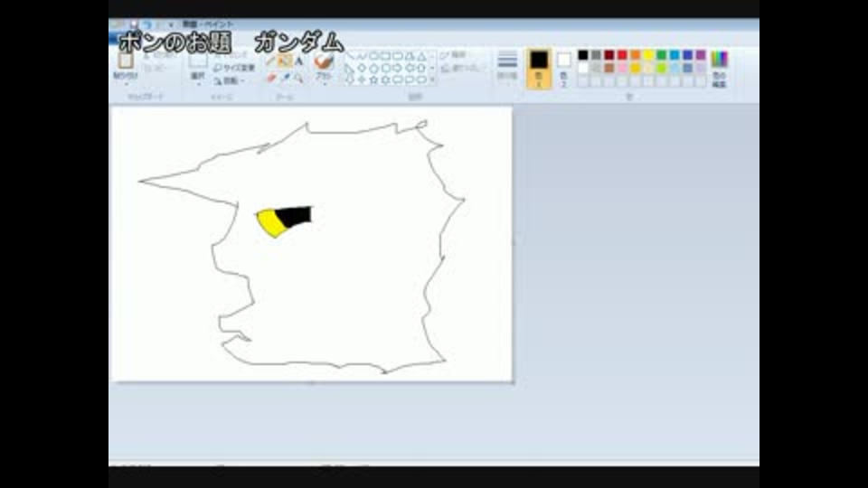Choose the Cloud callout shape
The image size is (868, 488).
422,80
